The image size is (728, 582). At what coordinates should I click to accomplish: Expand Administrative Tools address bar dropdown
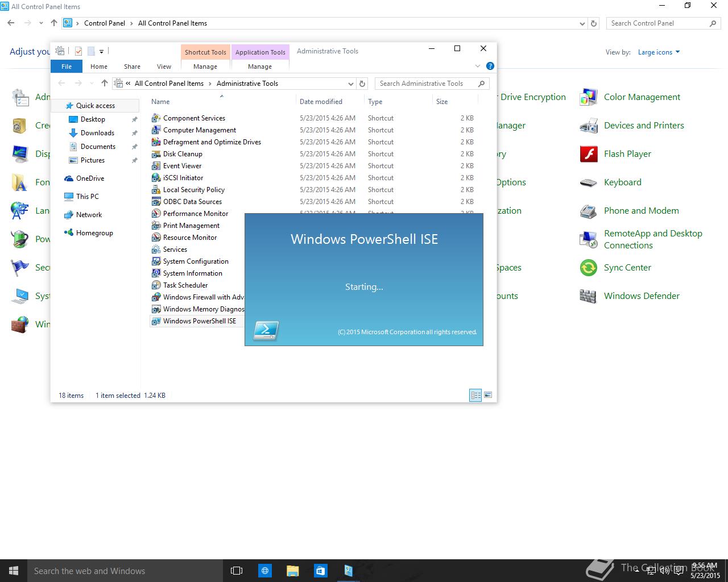350,84
